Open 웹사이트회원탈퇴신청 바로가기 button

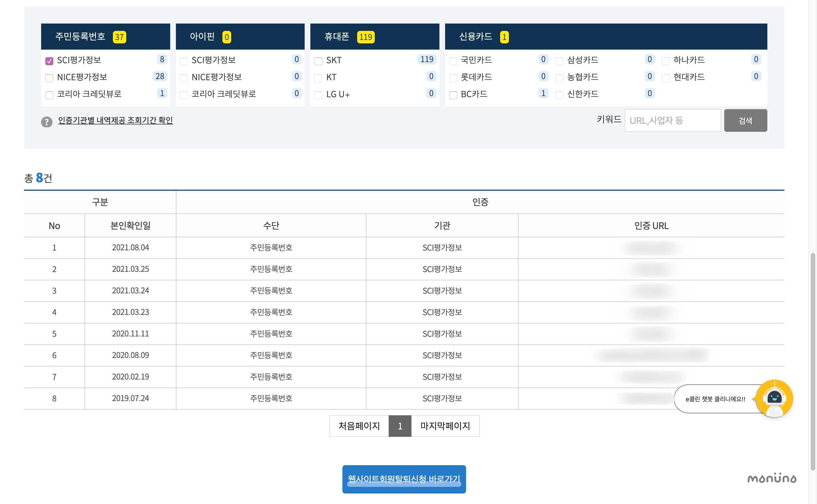(404, 479)
